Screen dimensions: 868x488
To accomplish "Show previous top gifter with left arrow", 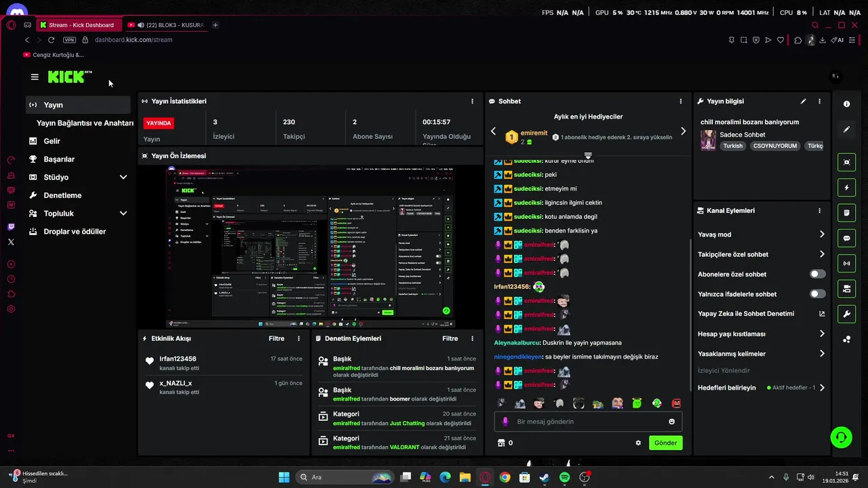I will [493, 131].
